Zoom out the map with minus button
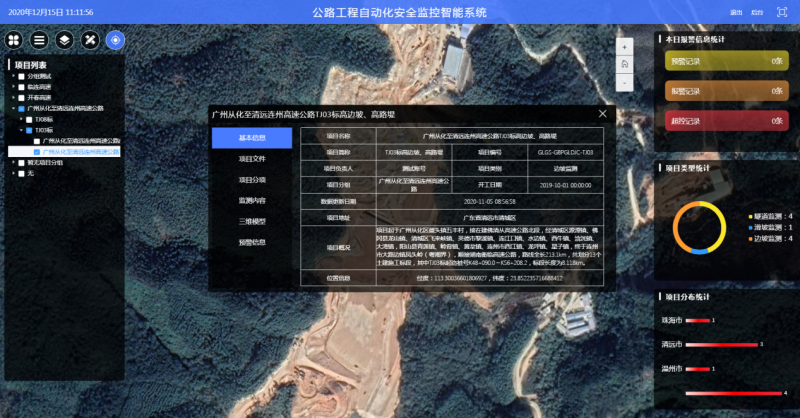The image size is (800, 418). coord(624,80)
